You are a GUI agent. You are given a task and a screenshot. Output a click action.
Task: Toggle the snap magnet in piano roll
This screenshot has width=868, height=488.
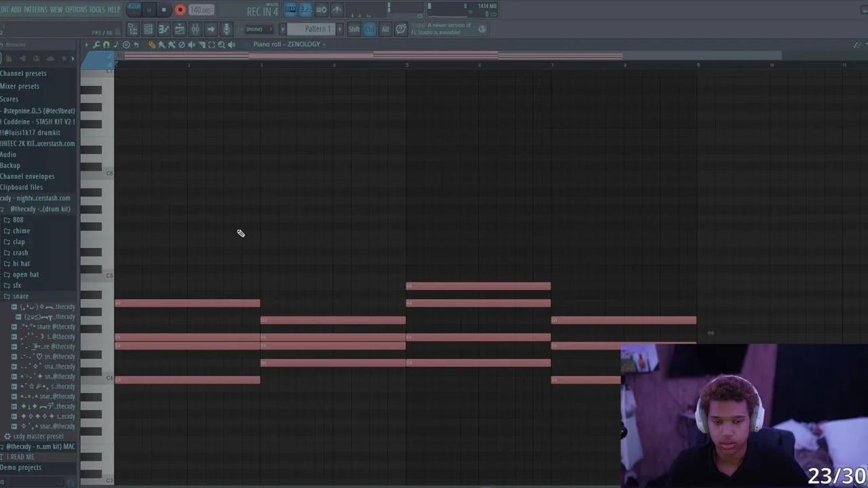(x=106, y=45)
